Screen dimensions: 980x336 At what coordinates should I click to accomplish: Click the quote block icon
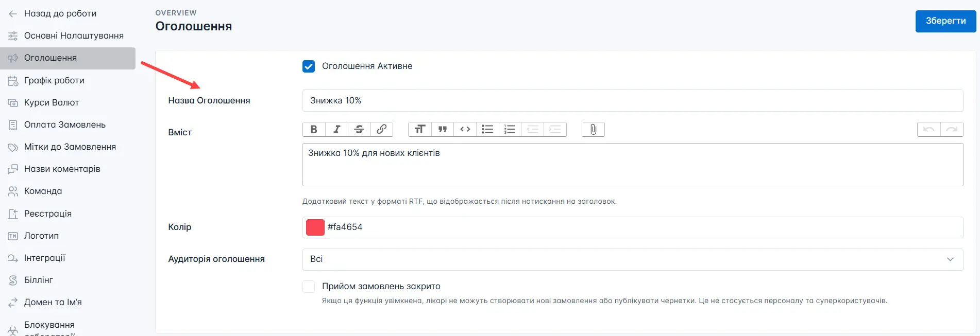point(442,129)
